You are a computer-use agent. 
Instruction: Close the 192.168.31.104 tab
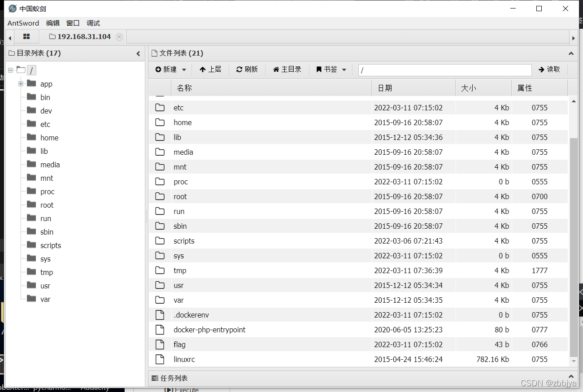pyautogui.click(x=119, y=37)
